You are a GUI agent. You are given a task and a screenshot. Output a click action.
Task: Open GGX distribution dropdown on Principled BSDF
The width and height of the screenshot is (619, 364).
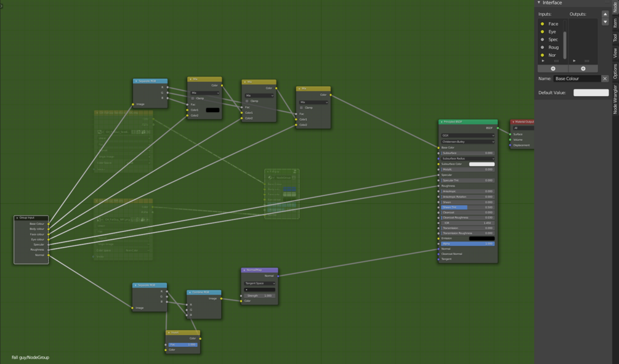pos(468,135)
